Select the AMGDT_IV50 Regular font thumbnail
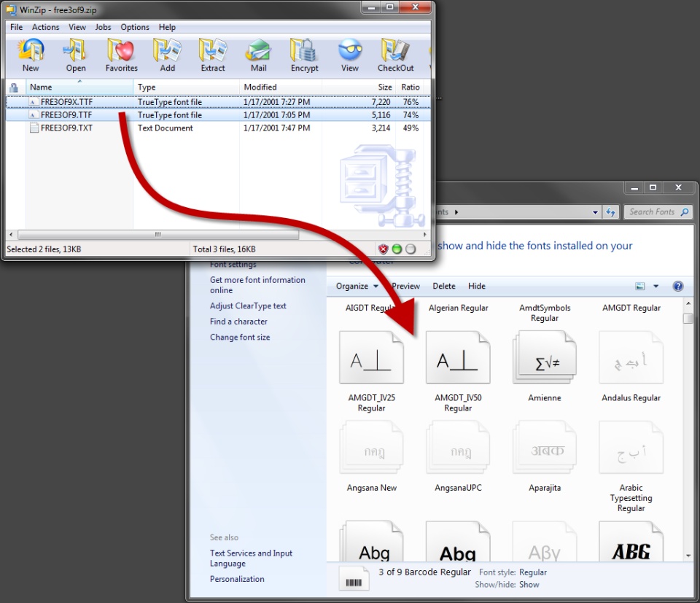Image resolution: width=700 pixels, height=603 pixels. (458, 357)
